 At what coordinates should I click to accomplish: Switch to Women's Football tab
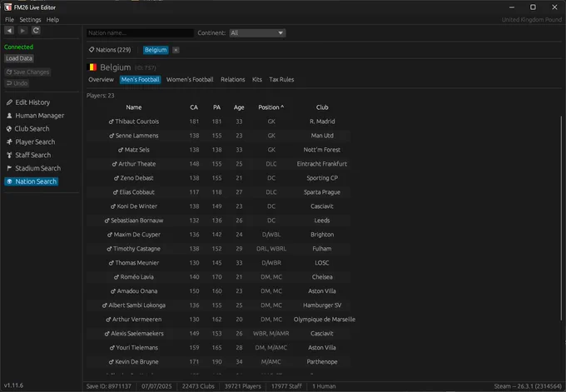tap(190, 79)
